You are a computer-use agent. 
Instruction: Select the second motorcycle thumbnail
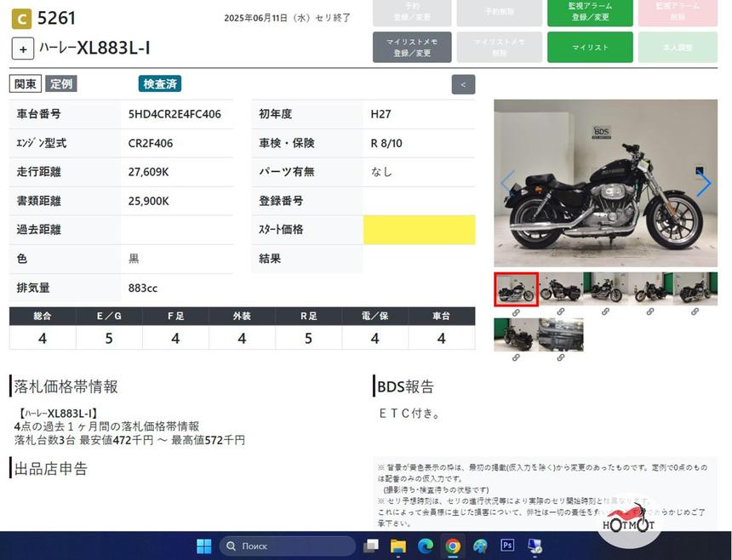561,289
